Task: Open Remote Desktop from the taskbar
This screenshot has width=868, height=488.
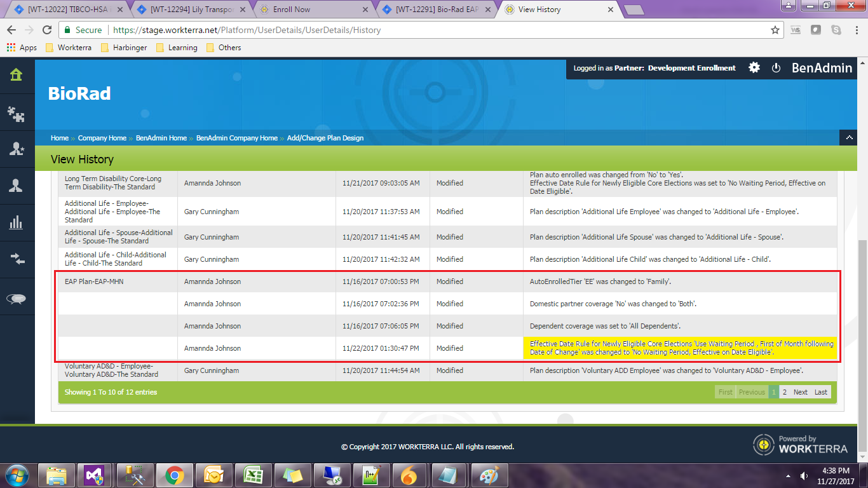Action: (331, 475)
